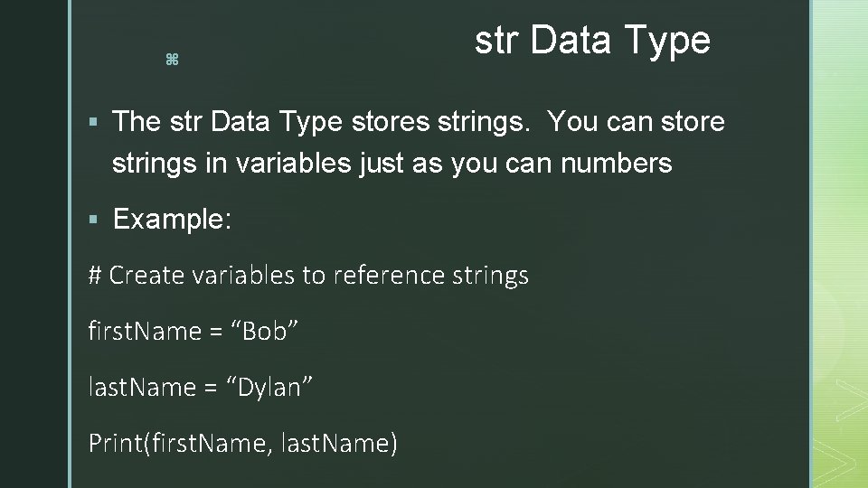
Task: Click the dark sidebar strip on the left
Action: point(33,244)
